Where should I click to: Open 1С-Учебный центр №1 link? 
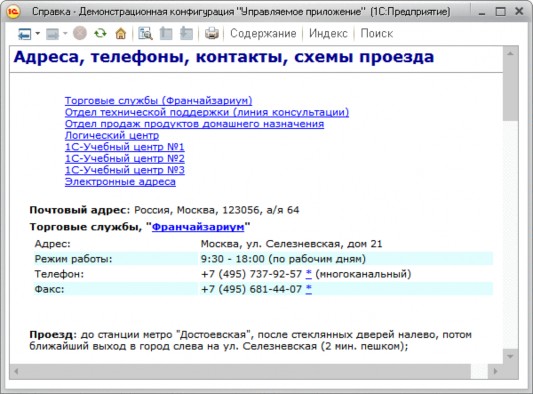coord(124,147)
